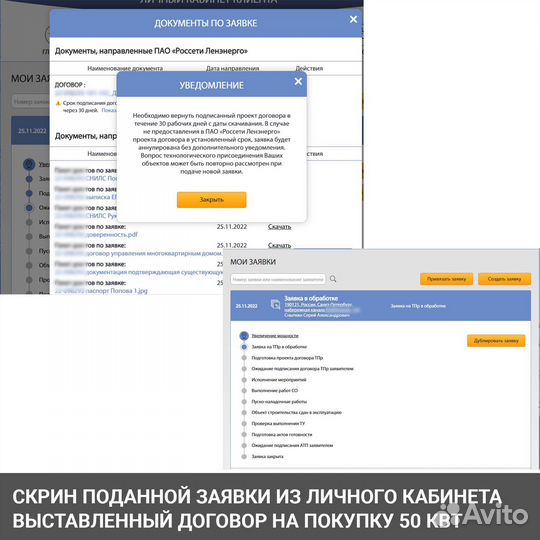Screen dimensions: 540x540
Task: Select Объект строительства сдан в эксплуатацию step
Action: (x=297, y=413)
